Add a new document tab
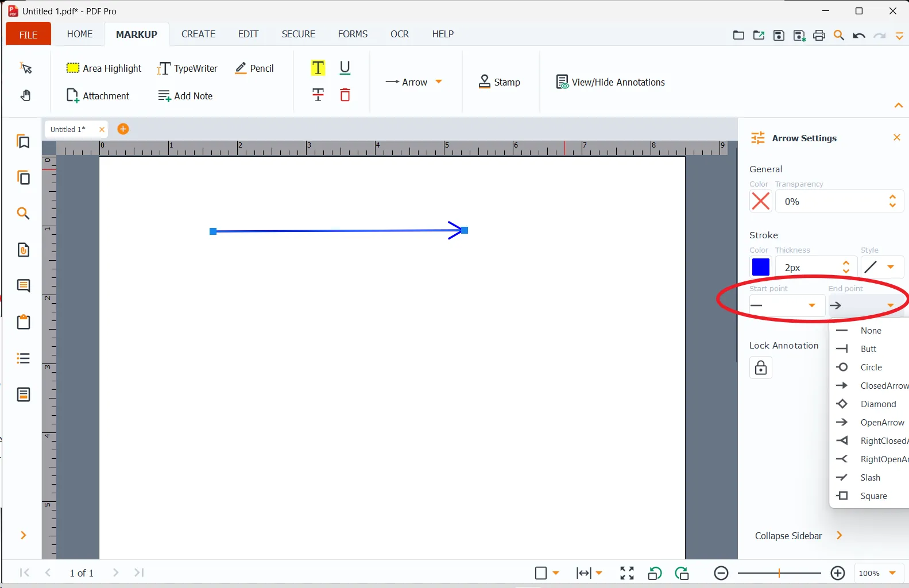Image resolution: width=909 pixels, height=588 pixels. tap(123, 129)
